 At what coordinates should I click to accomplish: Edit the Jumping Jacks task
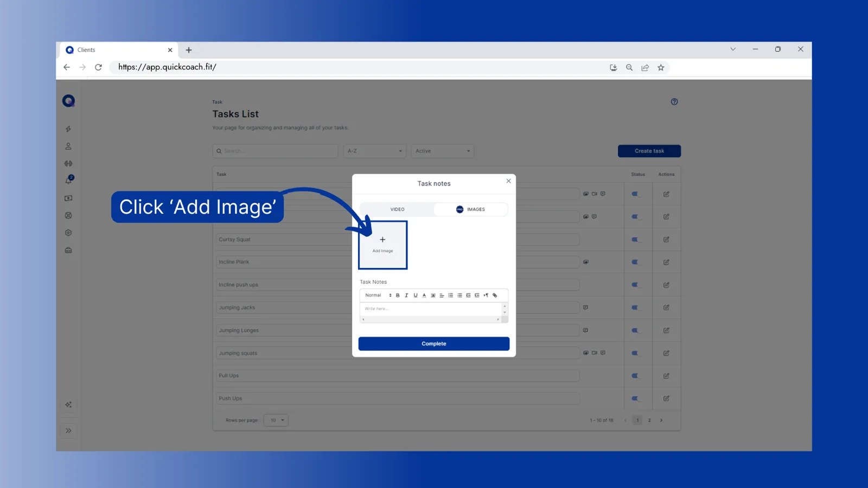click(x=666, y=308)
